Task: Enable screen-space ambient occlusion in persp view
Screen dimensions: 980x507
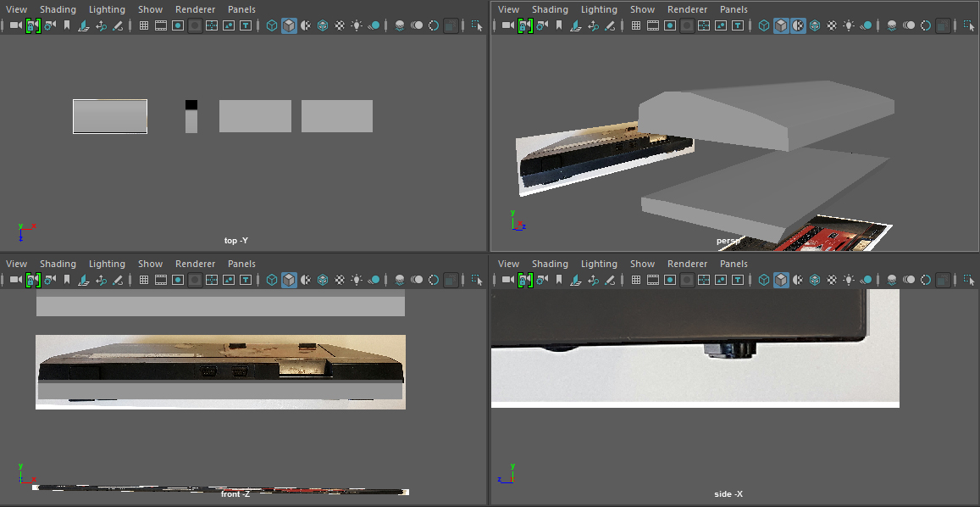Action: (891, 25)
